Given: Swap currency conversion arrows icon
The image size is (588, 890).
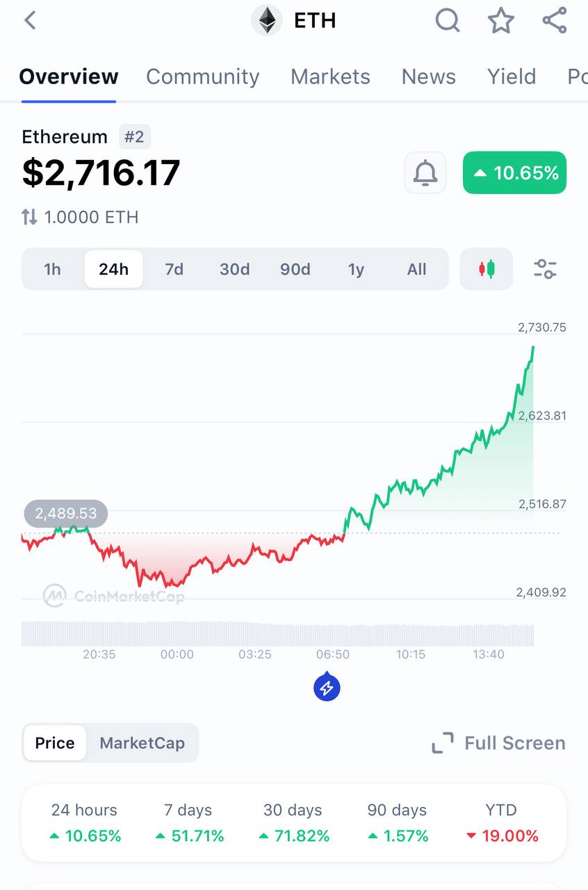Looking at the screenshot, I should pos(29,218).
